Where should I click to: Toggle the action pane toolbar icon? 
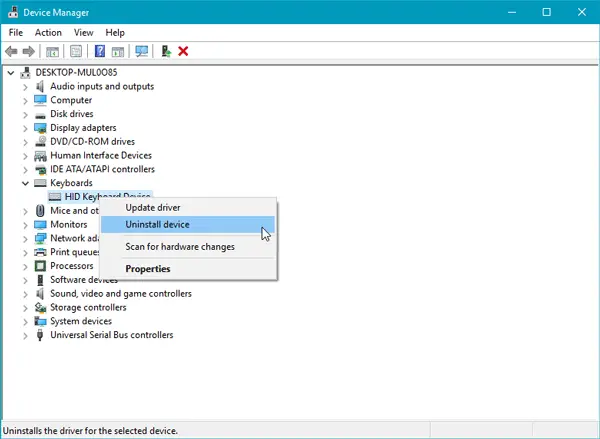118,51
